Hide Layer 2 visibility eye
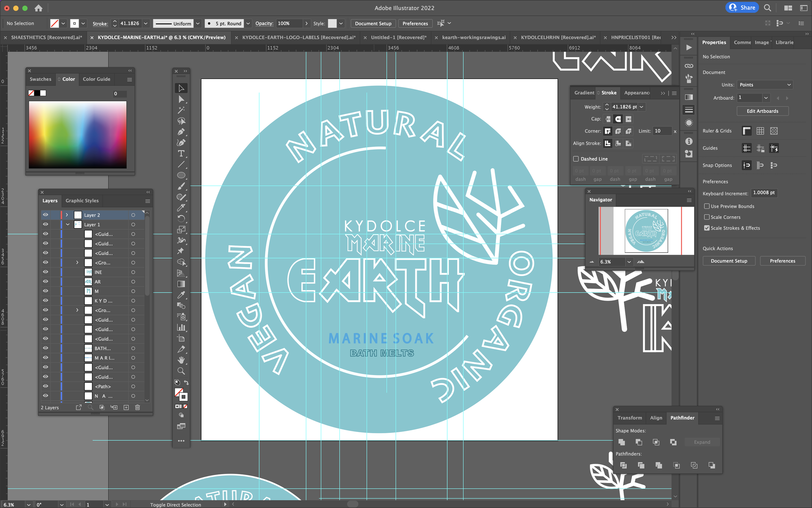Image resolution: width=812 pixels, height=508 pixels. point(45,215)
